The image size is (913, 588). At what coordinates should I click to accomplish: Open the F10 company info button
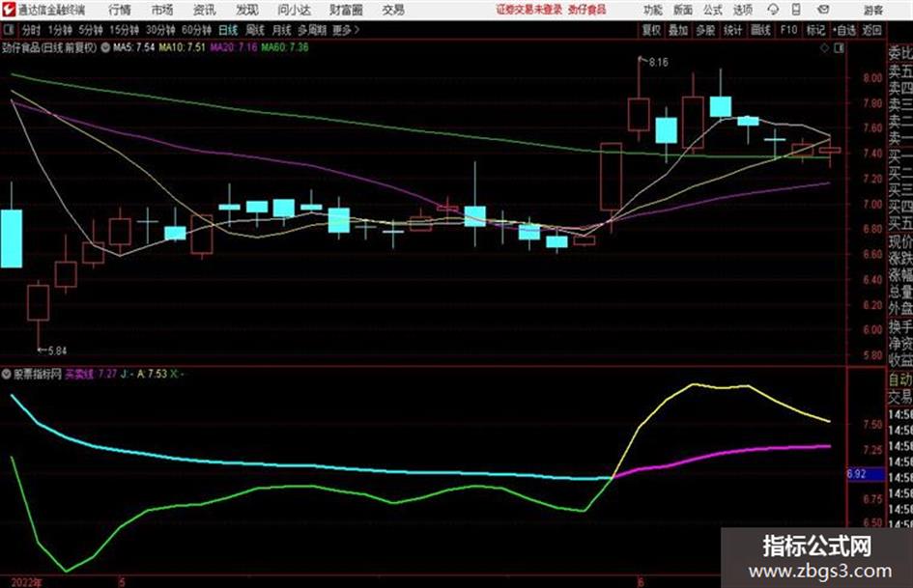788,30
